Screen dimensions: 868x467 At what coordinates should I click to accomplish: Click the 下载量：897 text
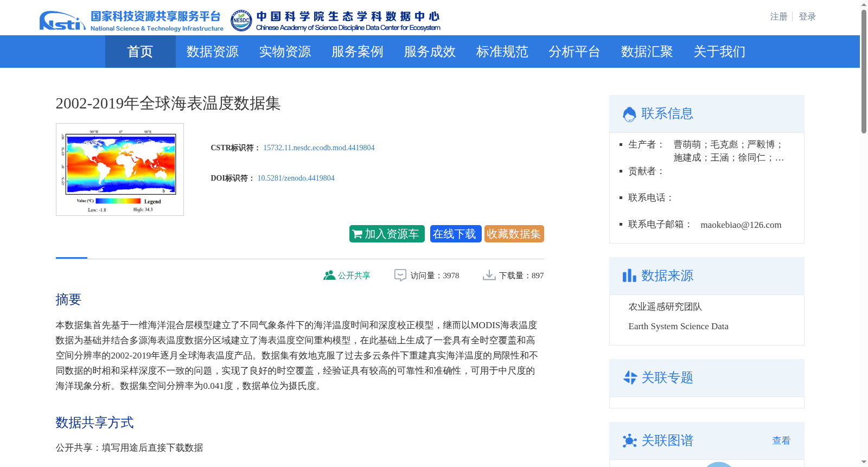[521, 276]
